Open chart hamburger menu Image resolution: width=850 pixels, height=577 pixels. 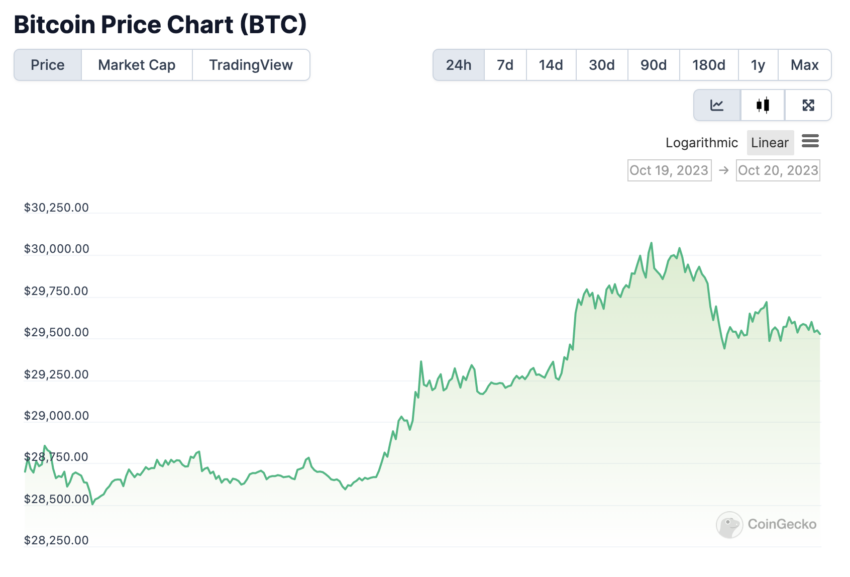[x=810, y=142]
